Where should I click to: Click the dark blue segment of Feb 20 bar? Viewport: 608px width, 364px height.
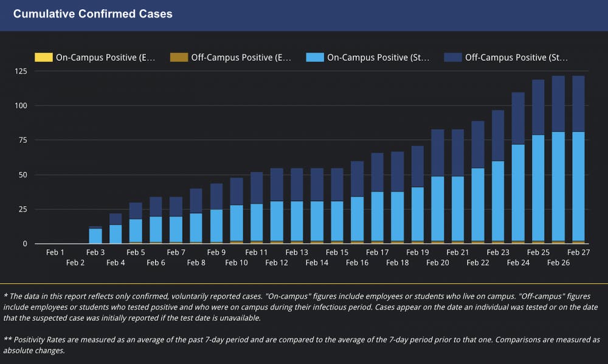438,152
